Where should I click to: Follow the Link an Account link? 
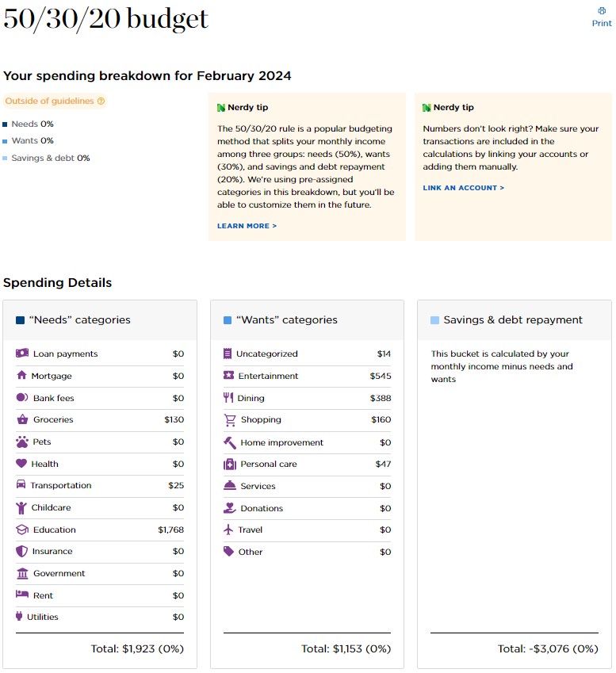(x=463, y=188)
